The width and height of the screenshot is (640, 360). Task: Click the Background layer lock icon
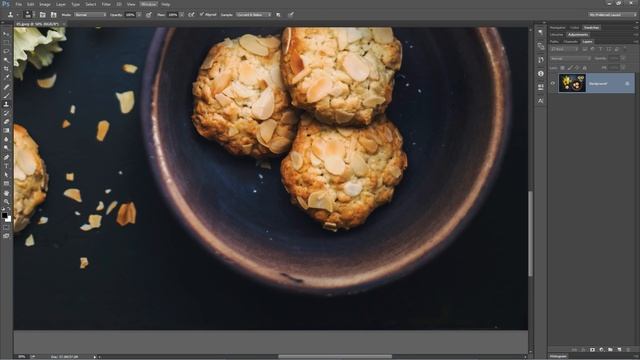[x=627, y=83]
